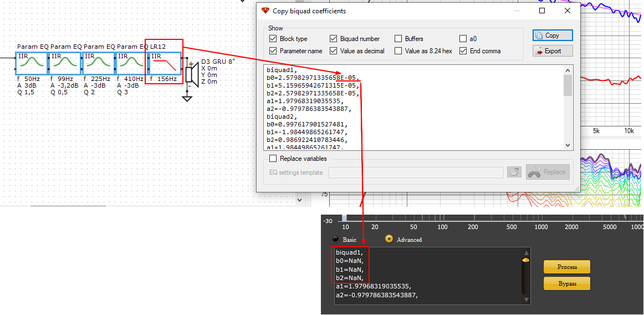644x315 pixels.
Task: Click the Bypass button
Action: tap(567, 283)
